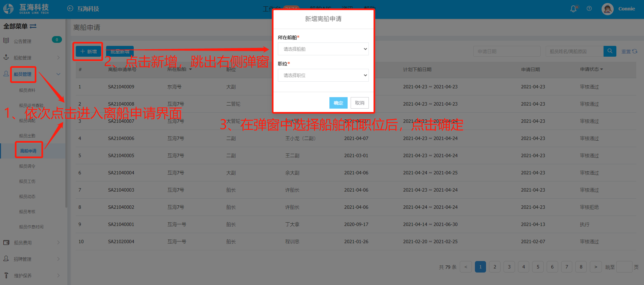Open the 请选择船舶 dropdown in dialog

[323, 49]
